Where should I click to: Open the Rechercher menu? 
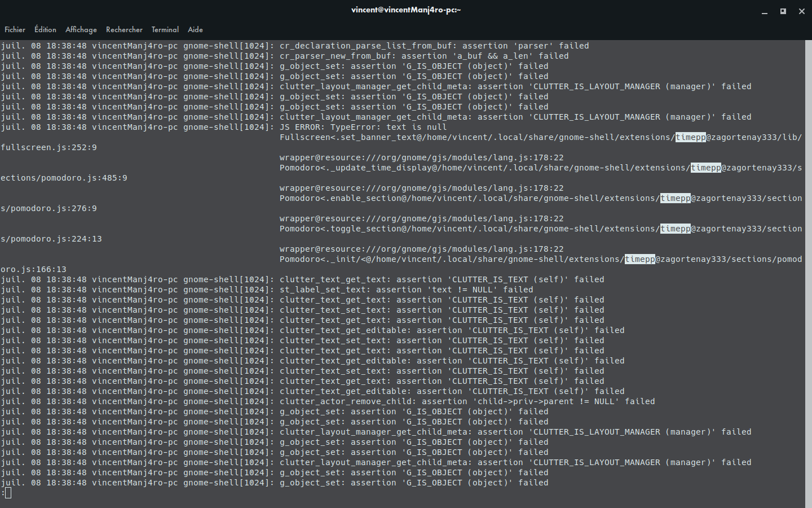point(124,29)
